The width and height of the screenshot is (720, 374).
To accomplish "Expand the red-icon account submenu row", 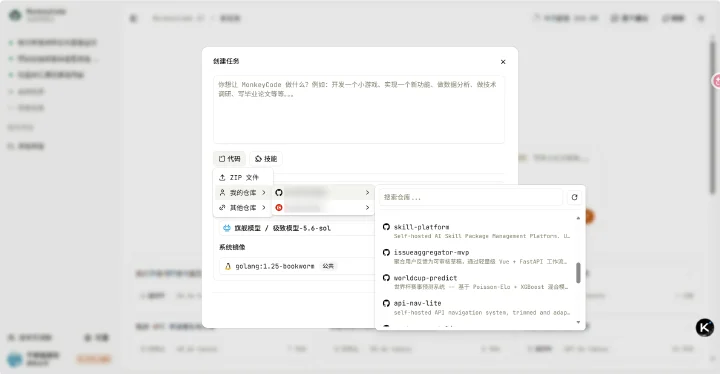I will point(322,208).
